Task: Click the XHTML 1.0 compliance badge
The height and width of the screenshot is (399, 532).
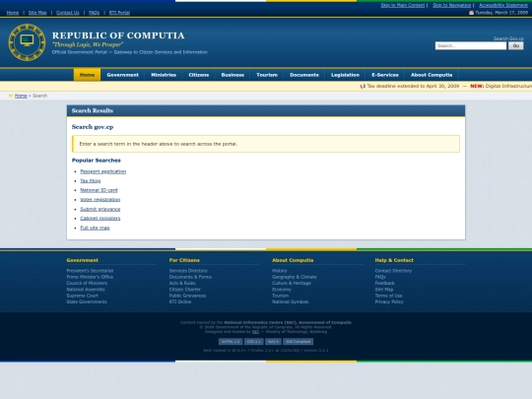Action: 231,342
